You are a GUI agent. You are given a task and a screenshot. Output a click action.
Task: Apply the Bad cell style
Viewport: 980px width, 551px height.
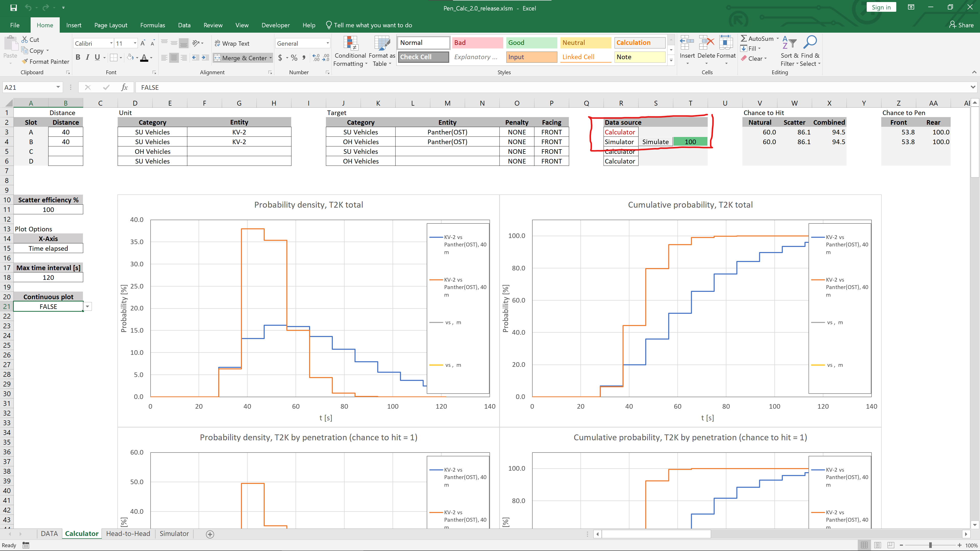(x=477, y=43)
